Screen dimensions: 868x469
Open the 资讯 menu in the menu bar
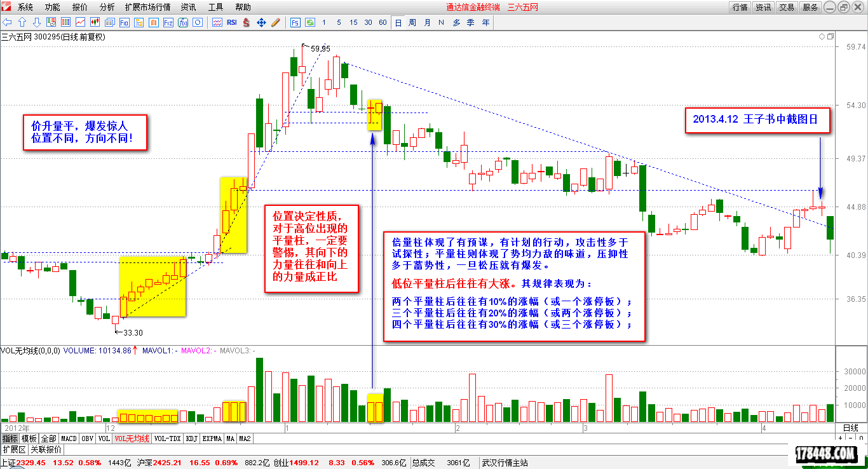coord(188,7)
